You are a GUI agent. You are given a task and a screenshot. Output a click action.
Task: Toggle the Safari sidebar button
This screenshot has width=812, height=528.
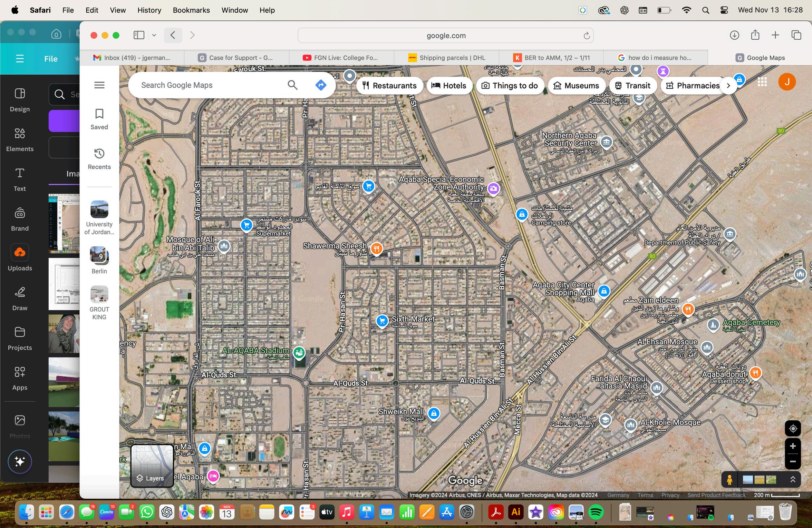139,35
